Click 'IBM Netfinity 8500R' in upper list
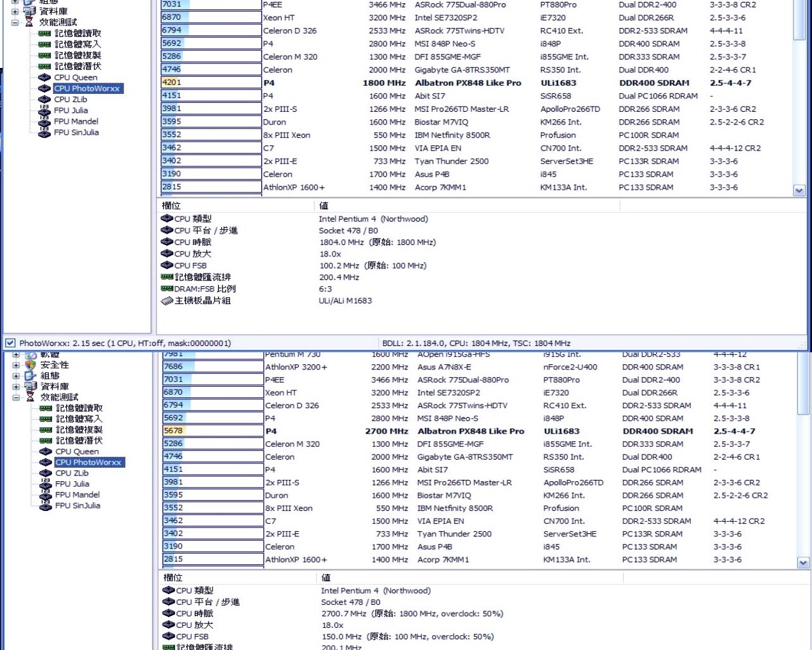The width and height of the screenshot is (812, 650). click(452, 135)
